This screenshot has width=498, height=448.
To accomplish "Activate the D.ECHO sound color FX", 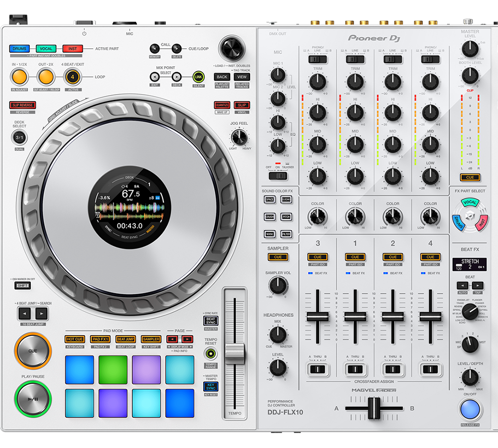I will pos(286,200).
